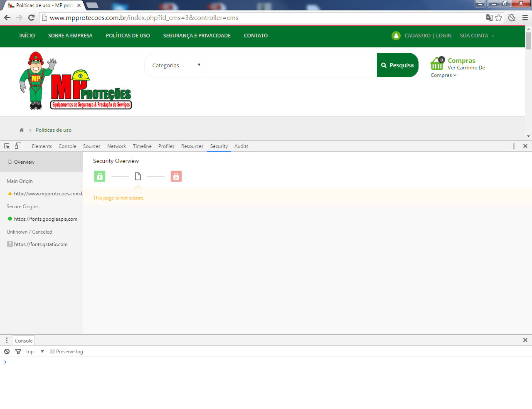The width and height of the screenshot is (532, 409).
Task: Open the translate page icon in the address bar
Action: (490, 17)
